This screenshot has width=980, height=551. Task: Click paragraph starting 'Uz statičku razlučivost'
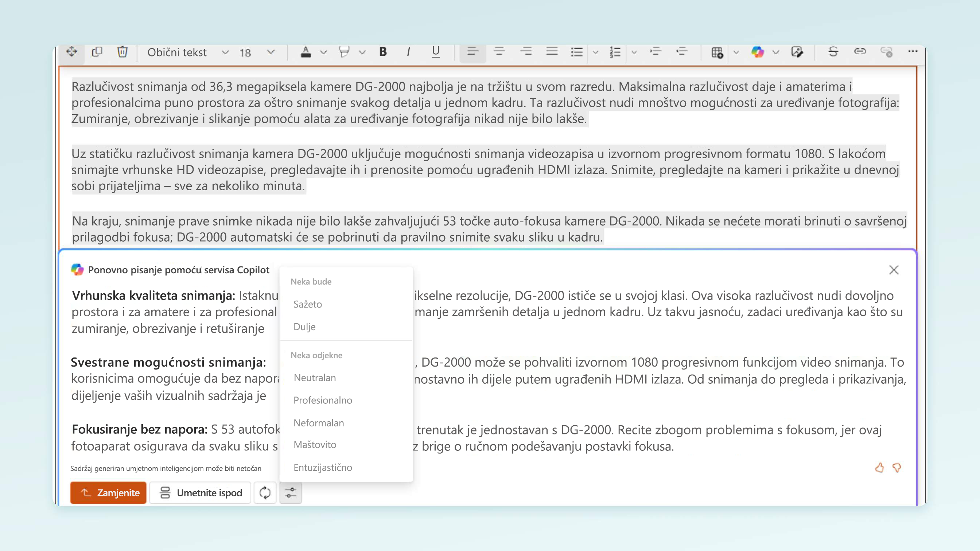(485, 169)
